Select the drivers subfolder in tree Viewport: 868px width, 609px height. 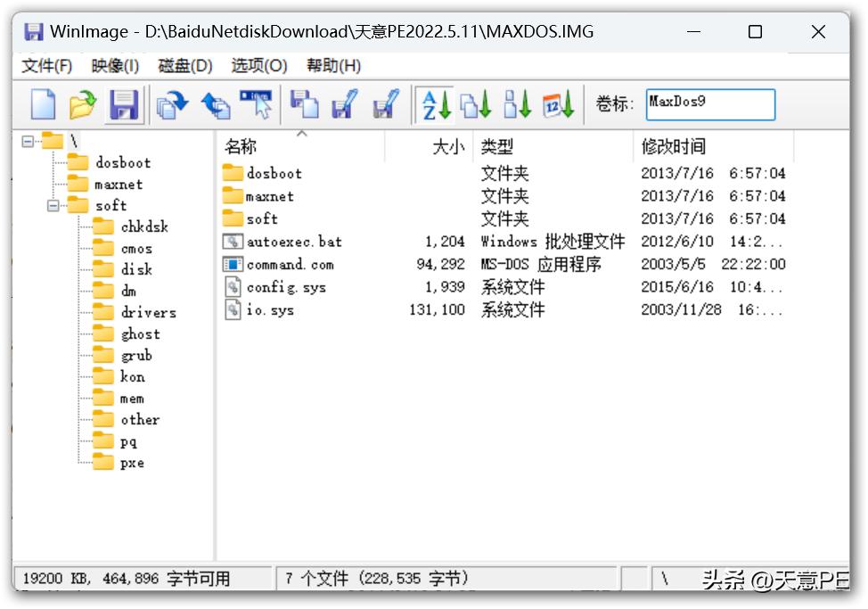(149, 312)
